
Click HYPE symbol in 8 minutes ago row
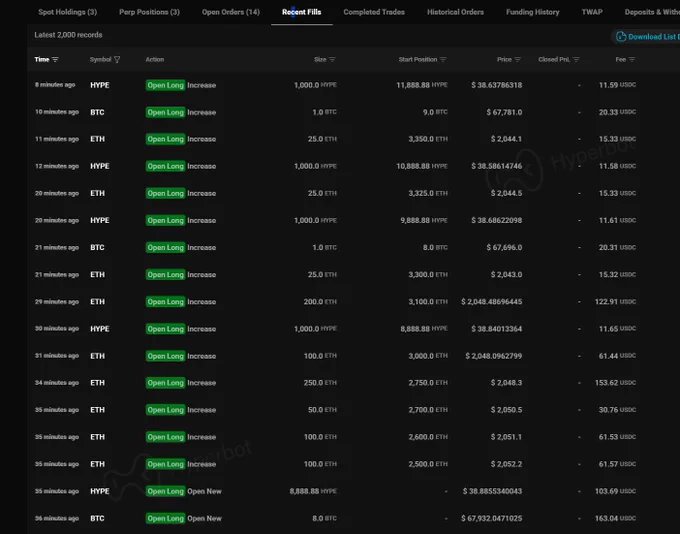[x=100, y=85]
